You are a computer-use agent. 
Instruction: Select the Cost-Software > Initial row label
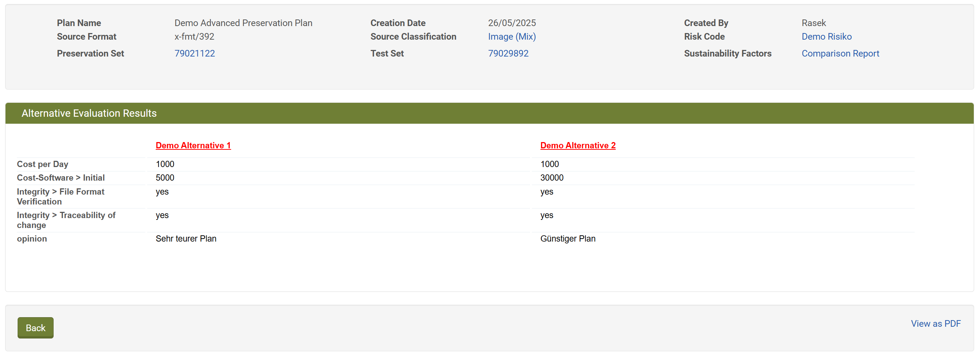61,178
